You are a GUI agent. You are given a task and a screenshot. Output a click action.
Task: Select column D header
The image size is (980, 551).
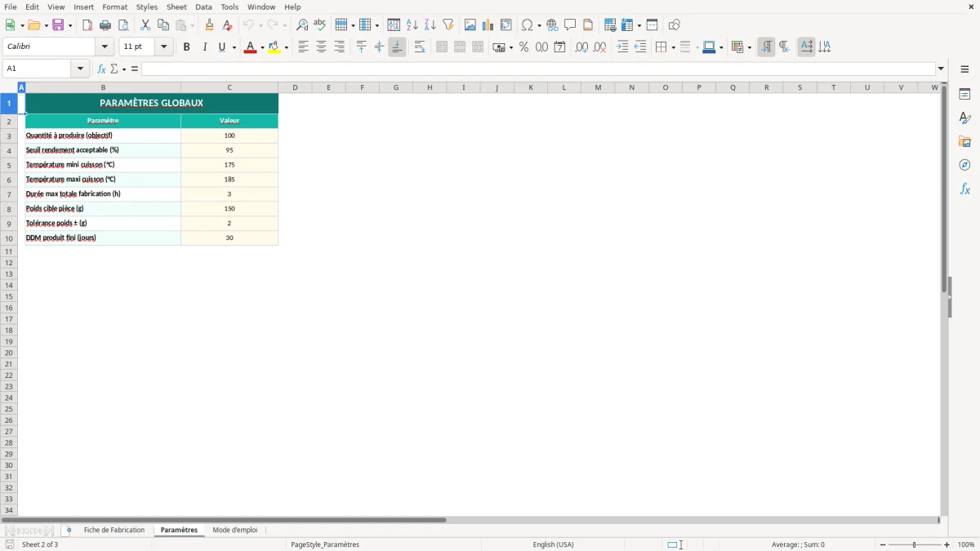[295, 87]
